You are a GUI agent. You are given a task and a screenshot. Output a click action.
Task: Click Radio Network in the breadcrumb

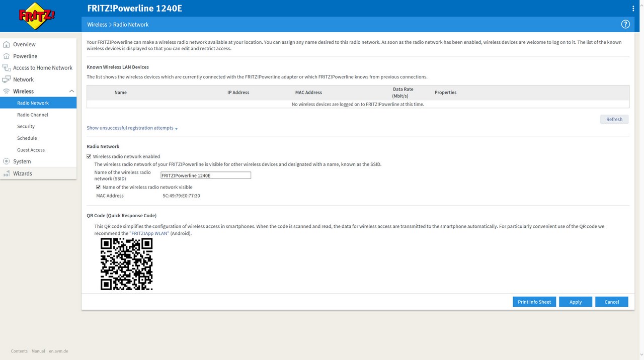[x=131, y=24]
